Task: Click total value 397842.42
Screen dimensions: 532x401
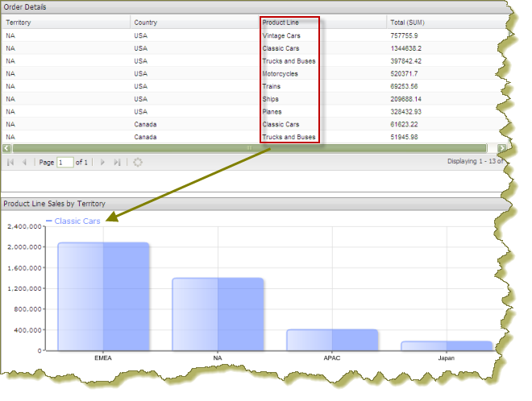Action: point(405,61)
